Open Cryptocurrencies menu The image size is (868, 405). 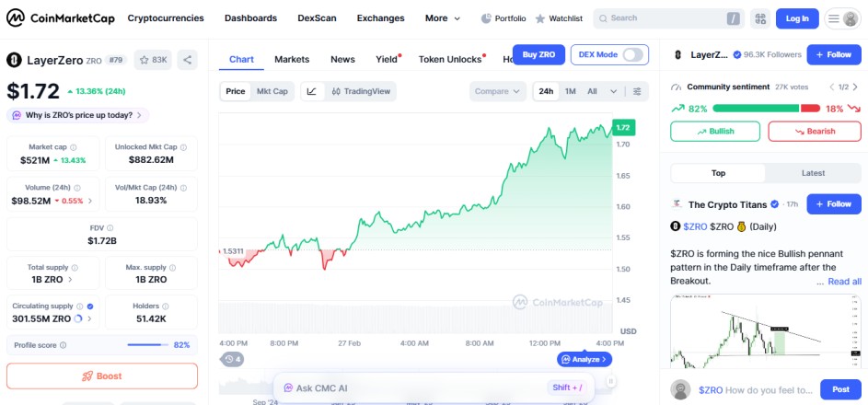[x=166, y=18]
